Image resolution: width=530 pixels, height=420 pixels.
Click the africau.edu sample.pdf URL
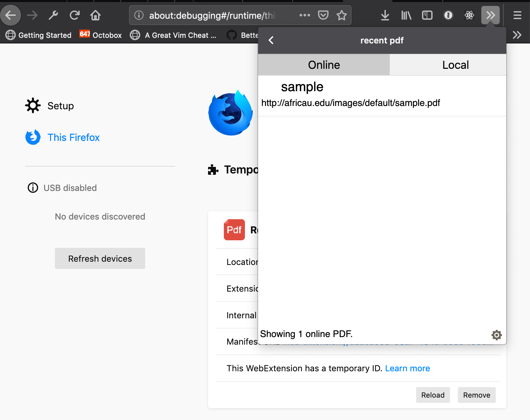351,103
